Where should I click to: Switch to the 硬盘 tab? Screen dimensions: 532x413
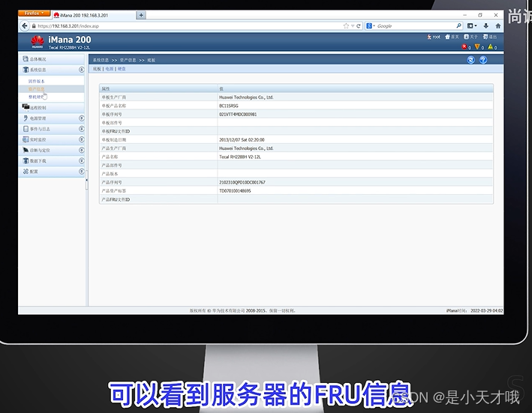[122, 69]
